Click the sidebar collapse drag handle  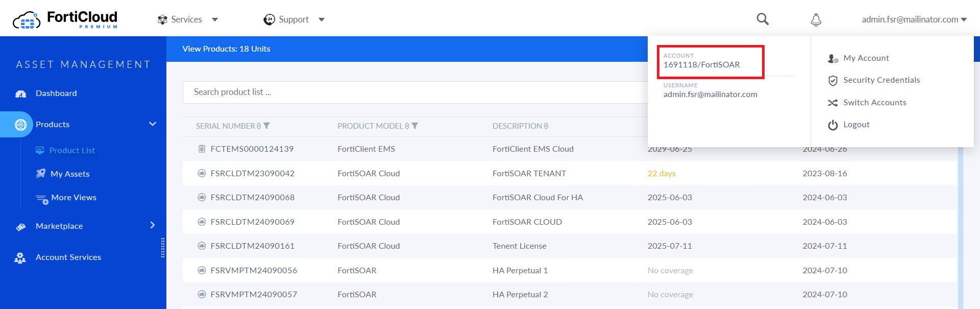coord(163,248)
